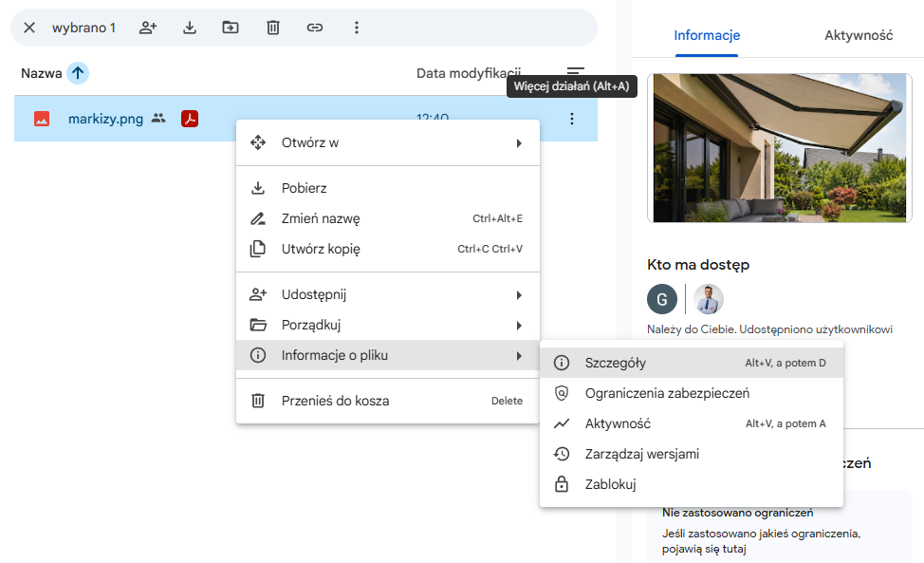
Task: Click the list layout options icon
Action: pos(575,71)
